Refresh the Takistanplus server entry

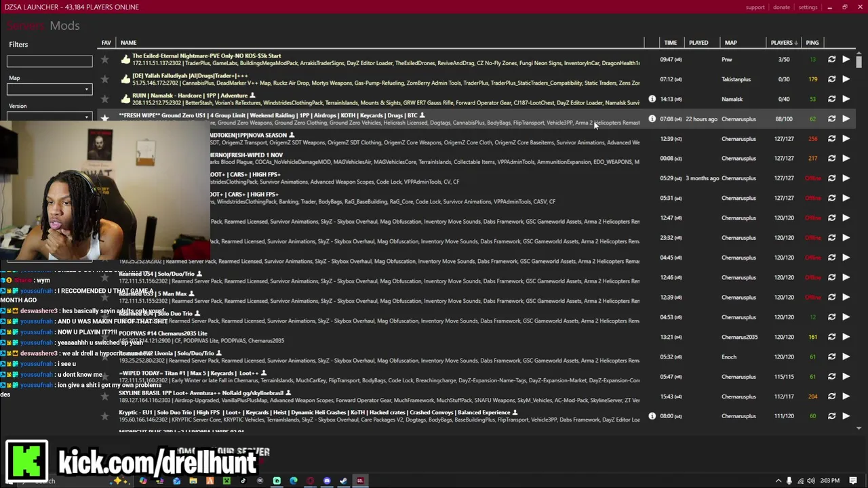tap(831, 79)
